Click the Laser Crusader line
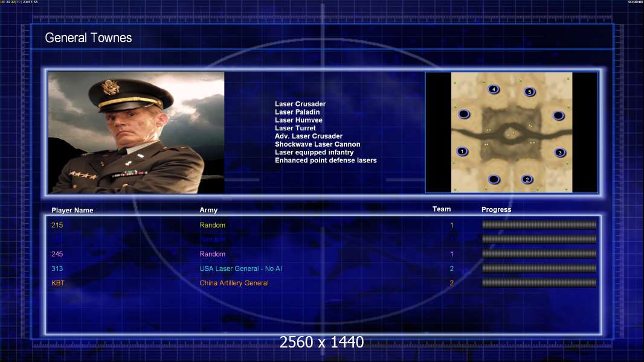 tap(300, 104)
